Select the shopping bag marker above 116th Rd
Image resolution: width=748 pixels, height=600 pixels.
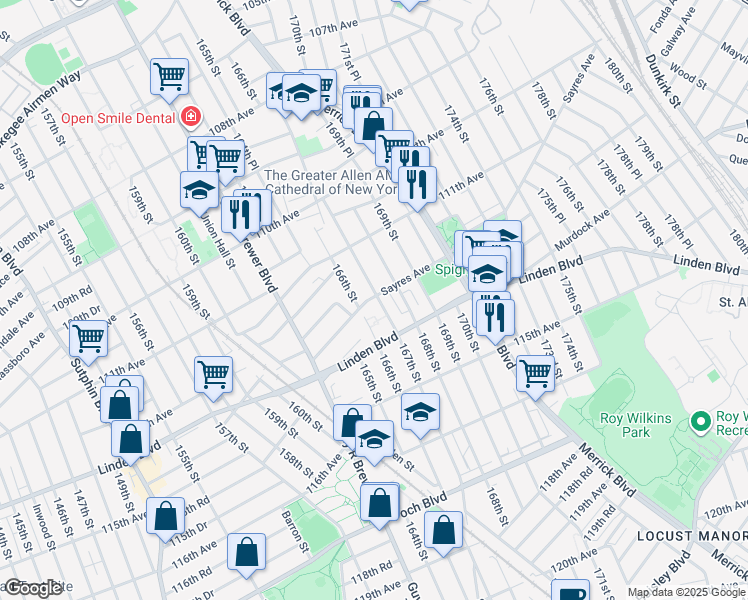tap(246, 552)
